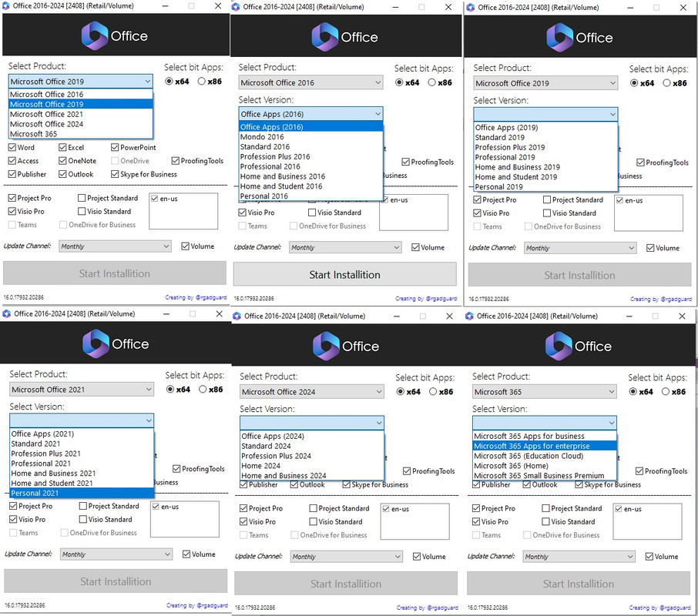Uncheck Visio Pro in the Office 2024 window
Screen dimensions: 698x616
click(x=243, y=522)
